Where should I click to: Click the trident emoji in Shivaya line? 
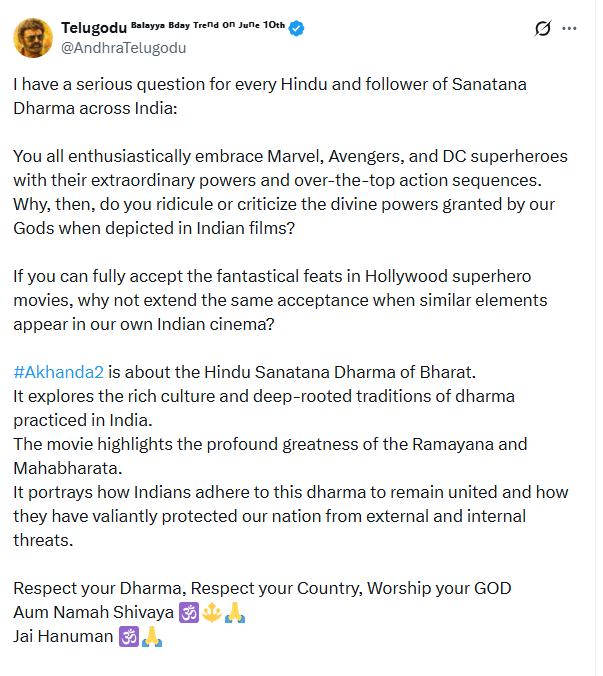(x=211, y=611)
